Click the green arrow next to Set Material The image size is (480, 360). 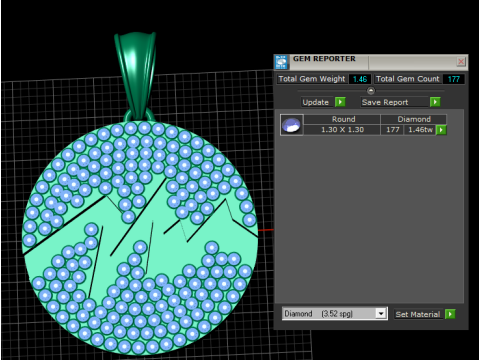coord(450,314)
